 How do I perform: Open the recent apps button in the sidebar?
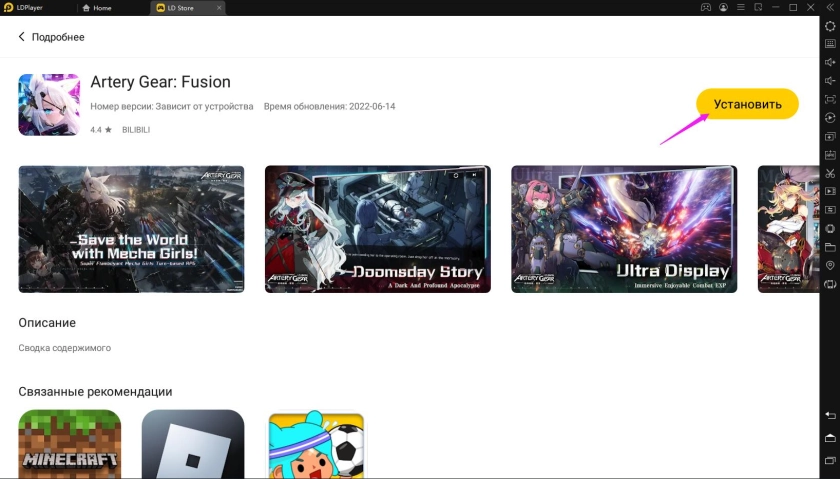click(x=830, y=459)
